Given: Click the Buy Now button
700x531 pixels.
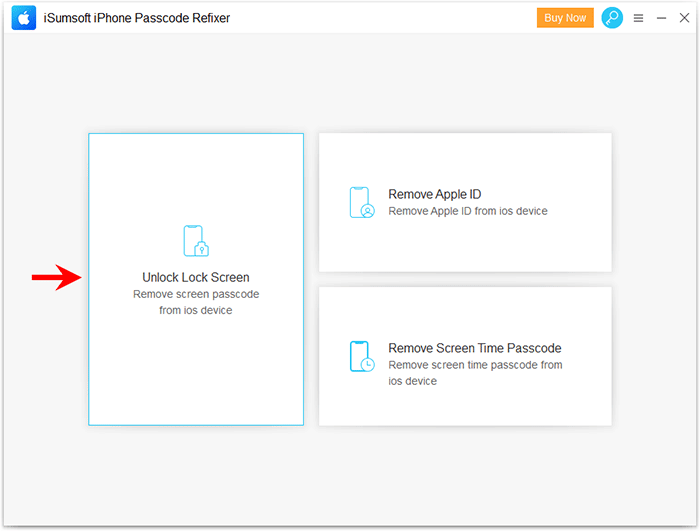Looking at the screenshot, I should pos(565,18).
